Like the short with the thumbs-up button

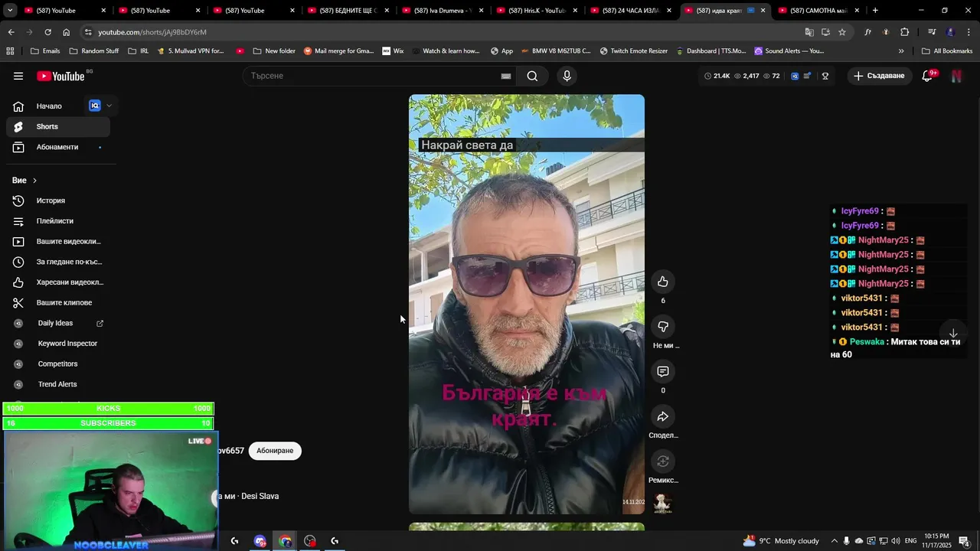[663, 282]
